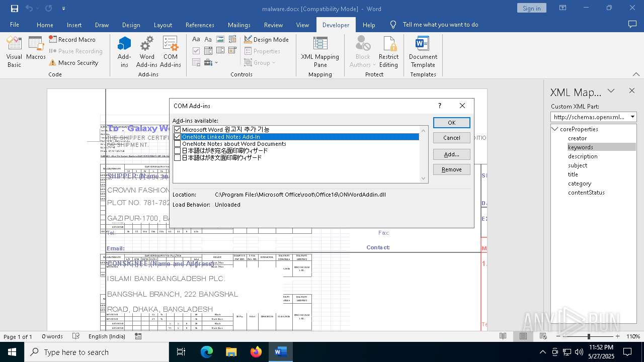
Task: Open the File tab
Action: (15, 25)
